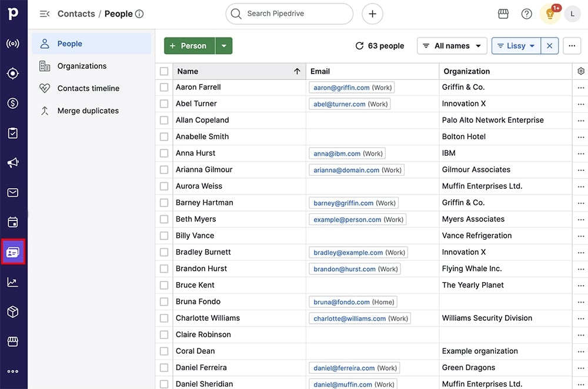Toggle the select-all checkbox in the header
The image size is (588, 389).
pos(163,71)
